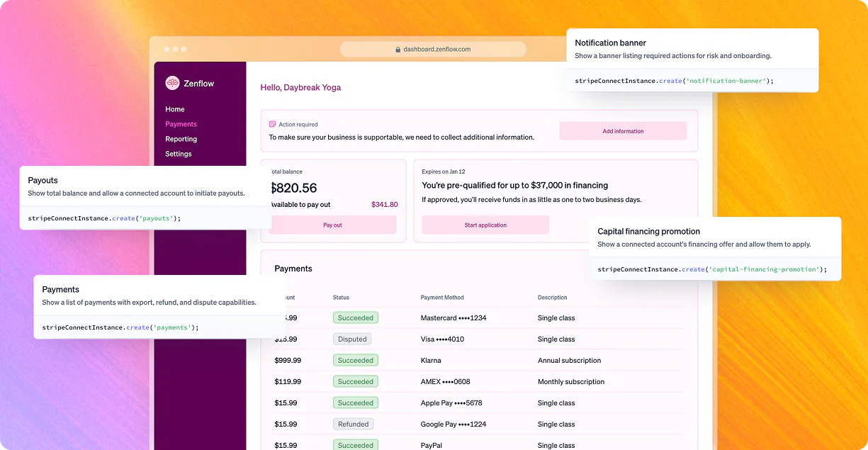Start the financing application
The width and height of the screenshot is (868, 450).
[x=485, y=225]
